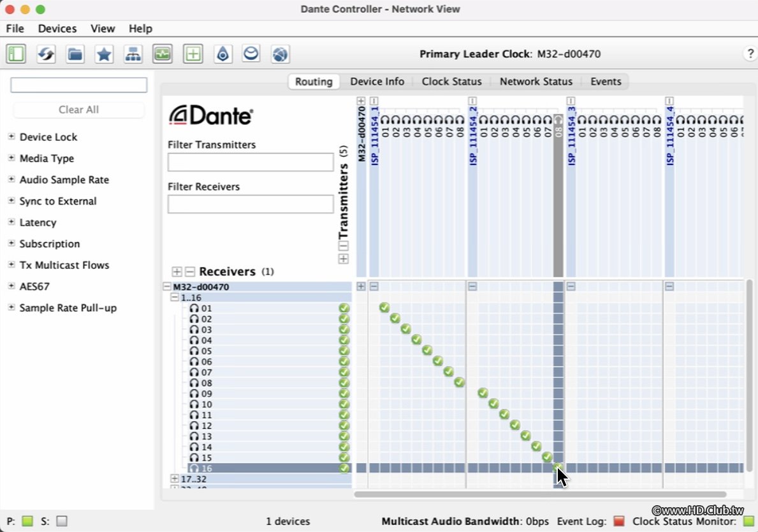Click the headphone icon of receiver 08

pyautogui.click(x=194, y=383)
